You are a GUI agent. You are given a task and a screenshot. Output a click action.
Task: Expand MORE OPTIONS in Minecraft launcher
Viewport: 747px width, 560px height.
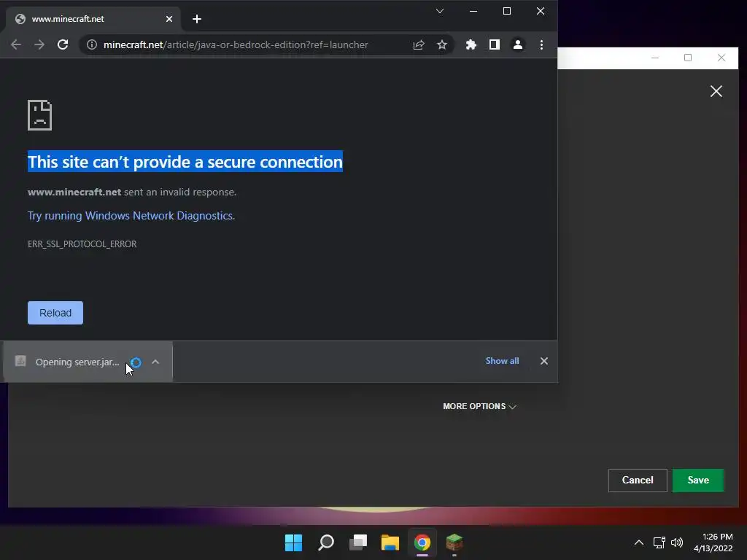480,406
